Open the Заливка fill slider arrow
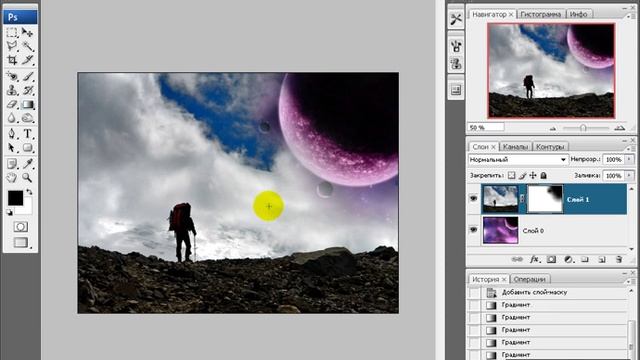 [629, 176]
